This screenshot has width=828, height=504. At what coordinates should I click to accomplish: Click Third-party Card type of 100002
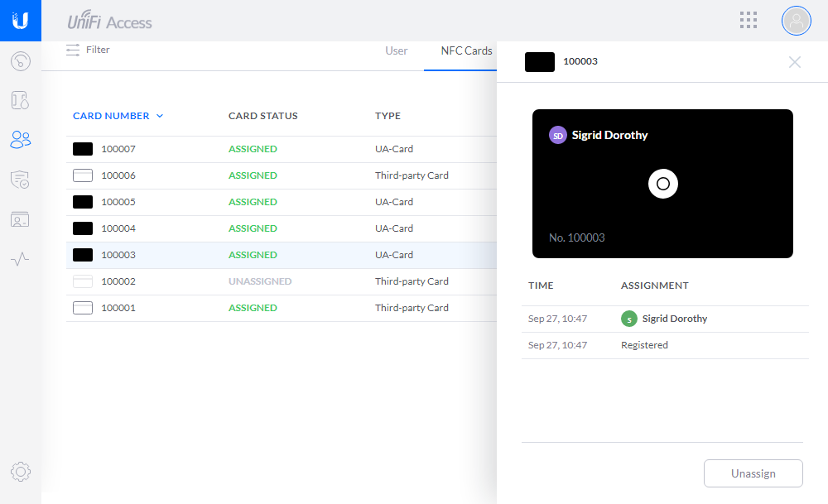[412, 281]
